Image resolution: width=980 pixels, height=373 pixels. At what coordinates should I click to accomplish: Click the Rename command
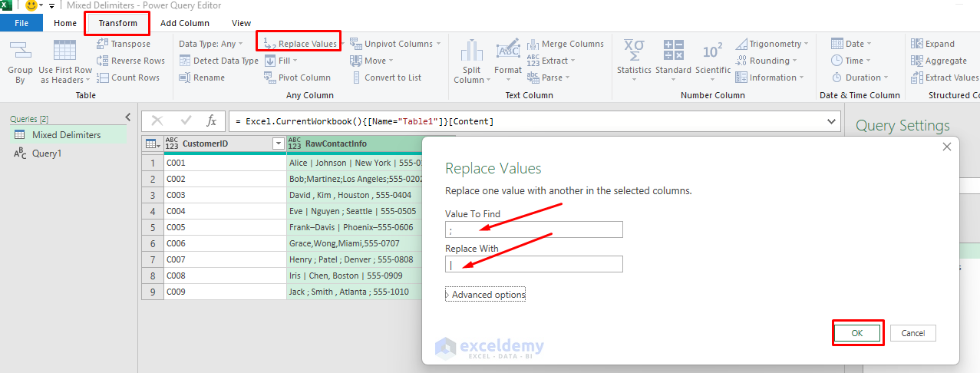point(202,78)
